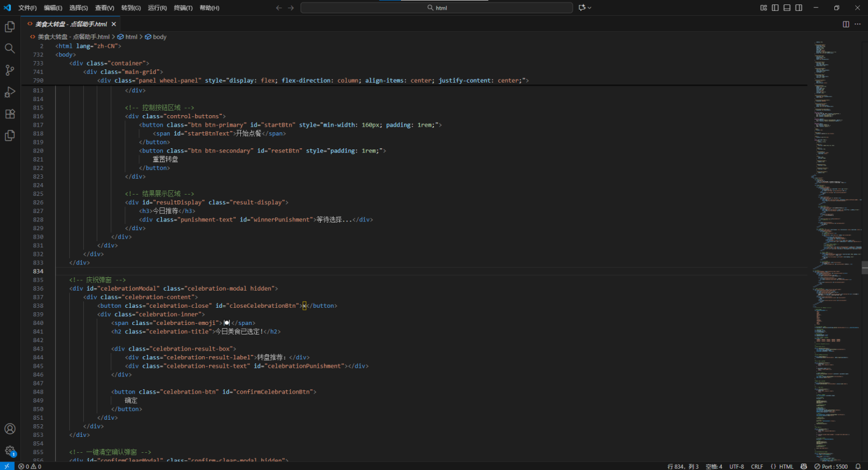This screenshot has width=868, height=470.
Task: Click the CRLF end-of-line selector
Action: 757,466
